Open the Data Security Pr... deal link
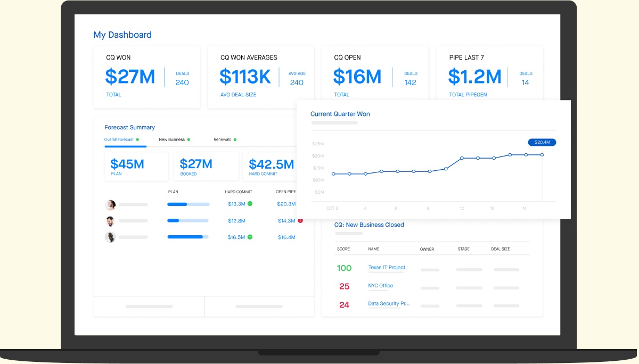Image resolution: width=639 pixels, height=364 pixels. 389,304
